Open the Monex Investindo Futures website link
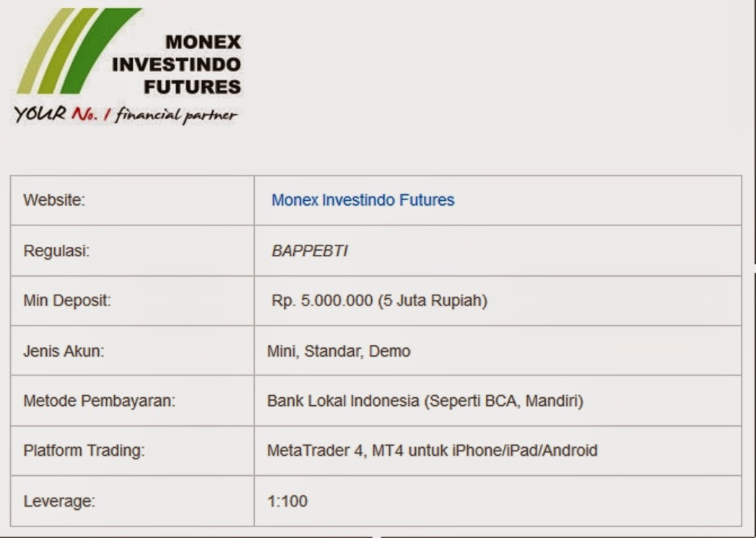The height and width of the screenshot is (538, 756). 362,200
